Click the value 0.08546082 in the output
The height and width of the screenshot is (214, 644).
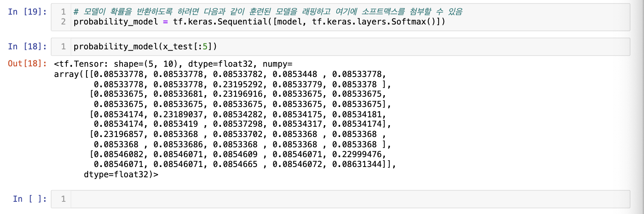point(118,154)
